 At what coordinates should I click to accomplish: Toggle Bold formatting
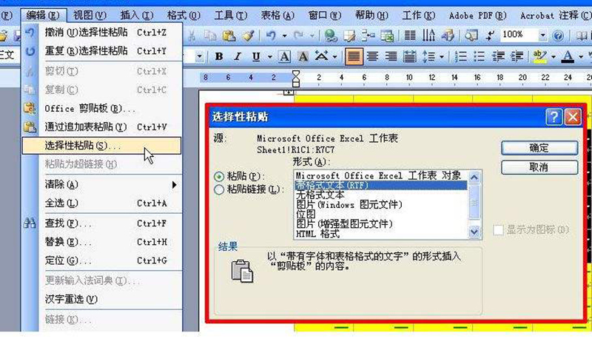(x=218, y=57)
